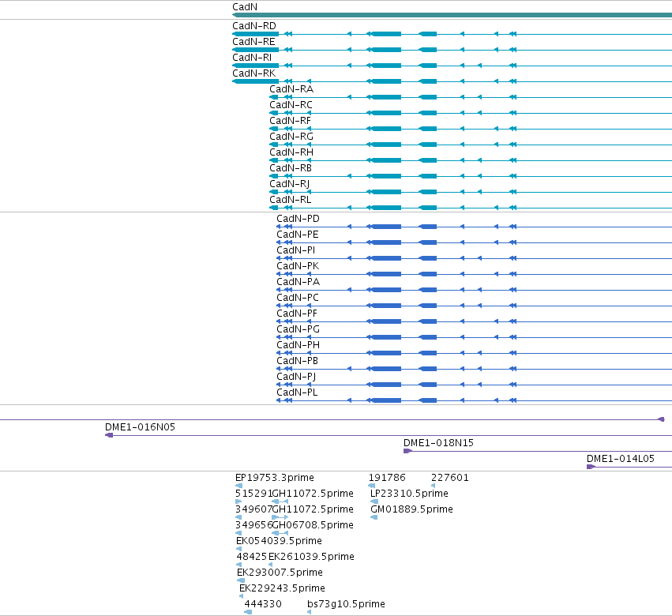This screenshot has width=672, height=616.
Task: Click the LP23310.5prime label
Action: [x=409, y=494]
